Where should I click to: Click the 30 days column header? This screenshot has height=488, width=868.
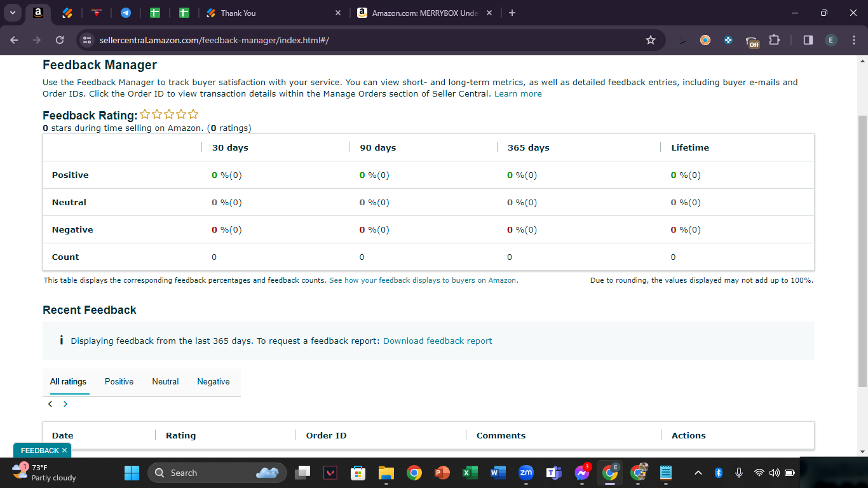pos(230,147)
